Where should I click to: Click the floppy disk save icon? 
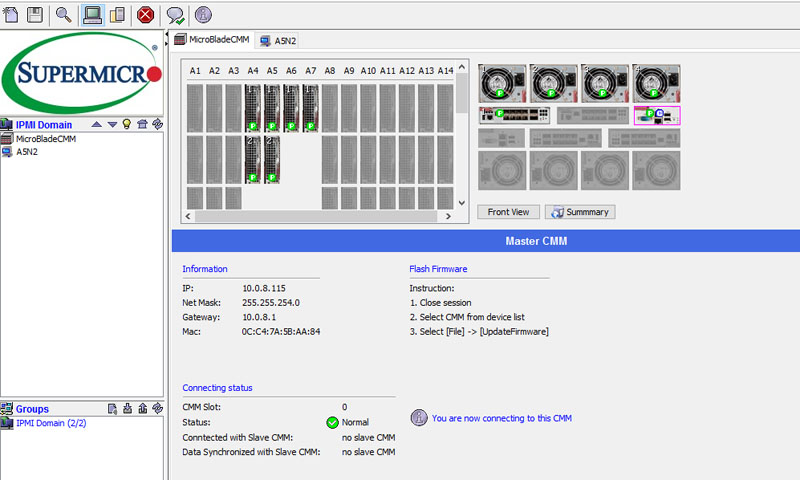point(34,14)
